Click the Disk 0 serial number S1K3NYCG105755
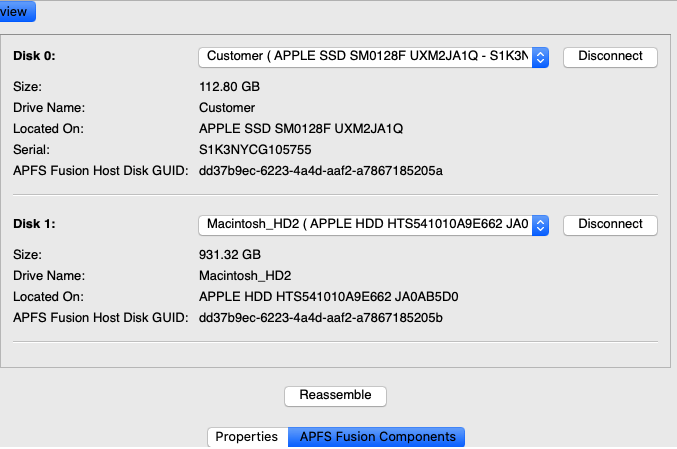677x449 pixels. (x=255, y=150)
